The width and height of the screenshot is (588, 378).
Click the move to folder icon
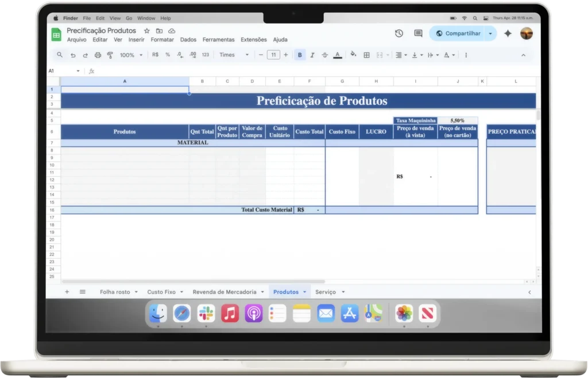(x=160, y=31)
